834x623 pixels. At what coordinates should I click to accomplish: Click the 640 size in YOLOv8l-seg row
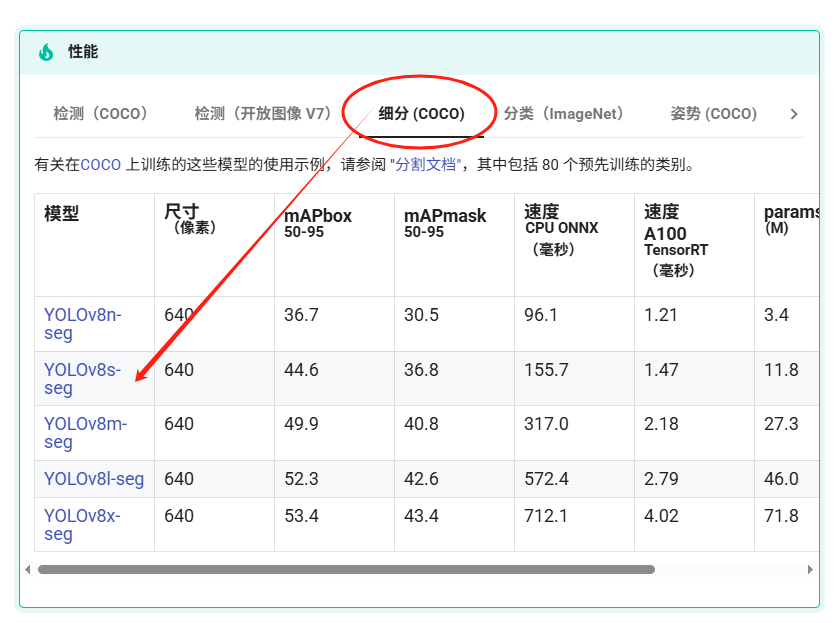point(179,478)
